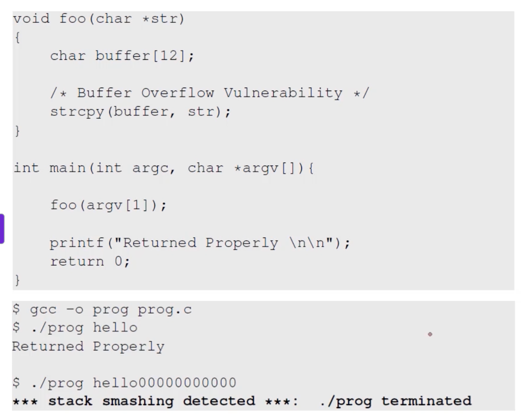Click the opening brace under void foo
Screen dimensions: 532x418
point(17,37)
